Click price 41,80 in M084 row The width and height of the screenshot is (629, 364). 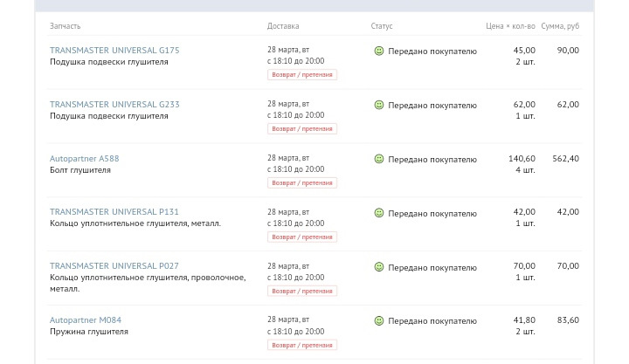524,319
